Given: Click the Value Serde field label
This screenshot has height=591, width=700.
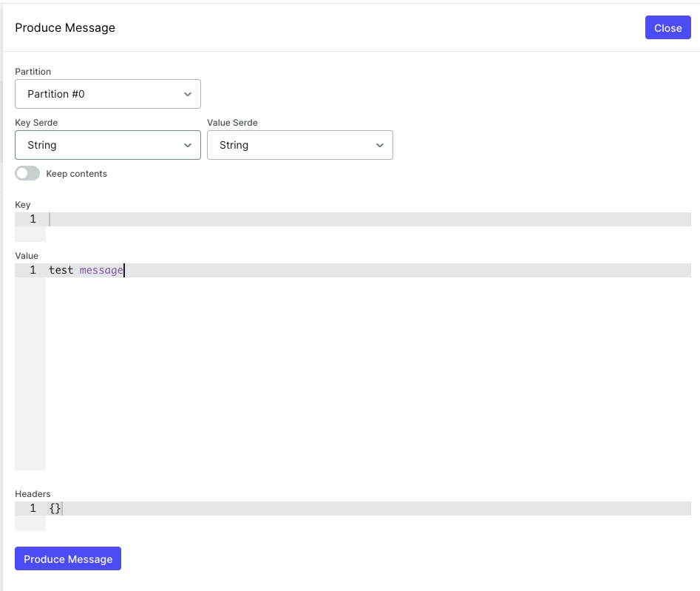Looking at the screenshot, I should (232, 122).
